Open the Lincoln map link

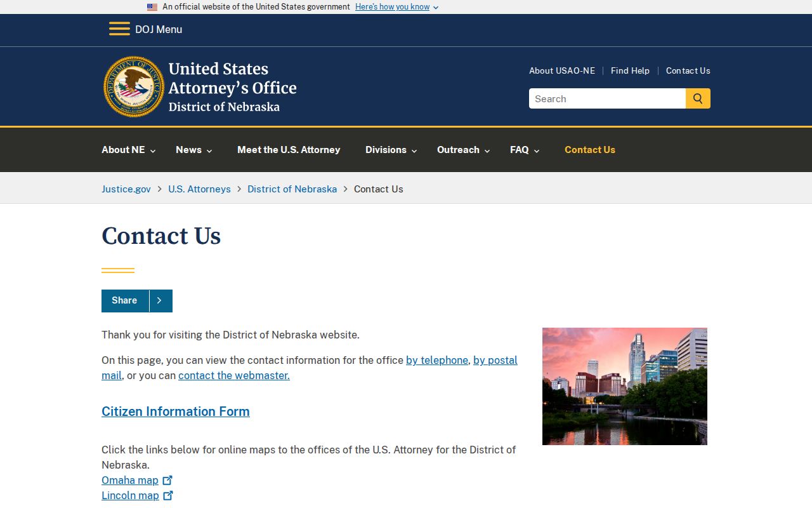tap(130, 495)
